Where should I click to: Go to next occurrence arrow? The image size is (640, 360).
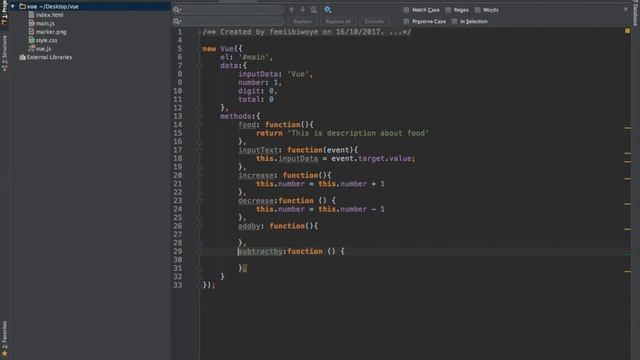[302, 10]
